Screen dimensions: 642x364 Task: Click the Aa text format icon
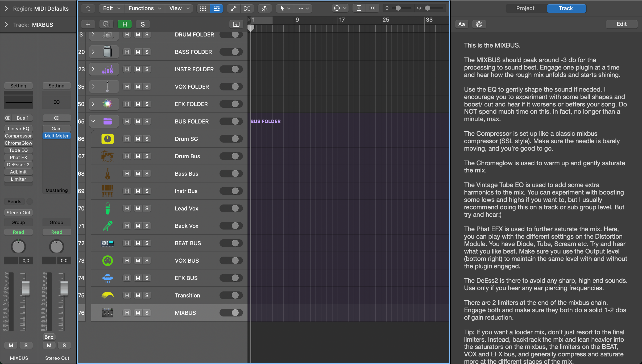[x=461, y=24]
